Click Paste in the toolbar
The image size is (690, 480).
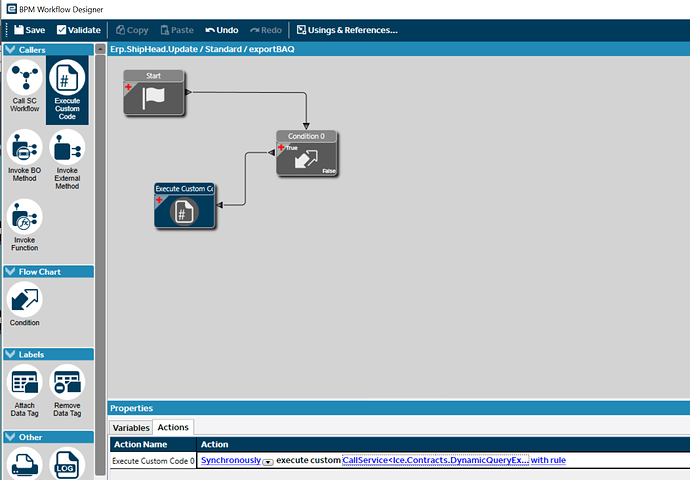177,30
